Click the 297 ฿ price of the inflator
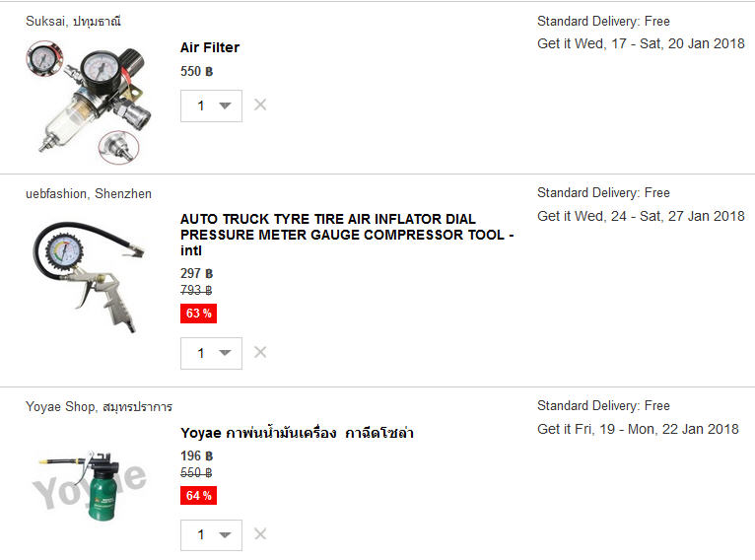 [x=196, y=273]
